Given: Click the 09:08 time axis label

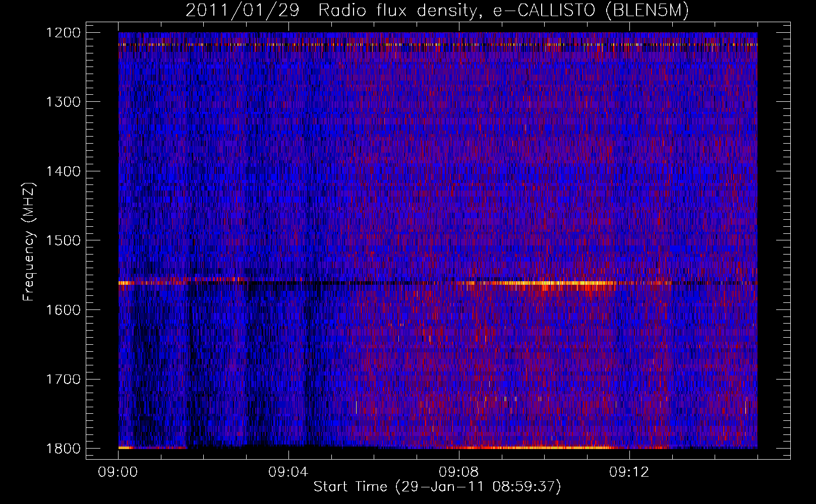Looking at the screenshot, I should 459,472.
